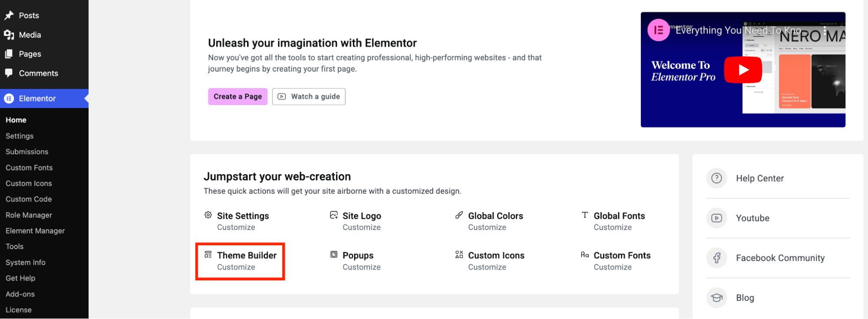Select the Global Colors brush icon

point(459,214)
